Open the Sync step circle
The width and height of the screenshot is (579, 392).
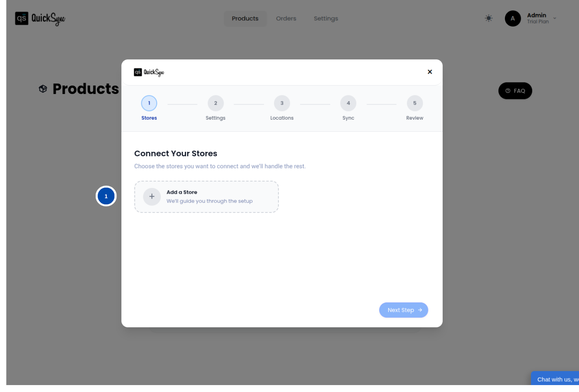[x=348, y=103]
